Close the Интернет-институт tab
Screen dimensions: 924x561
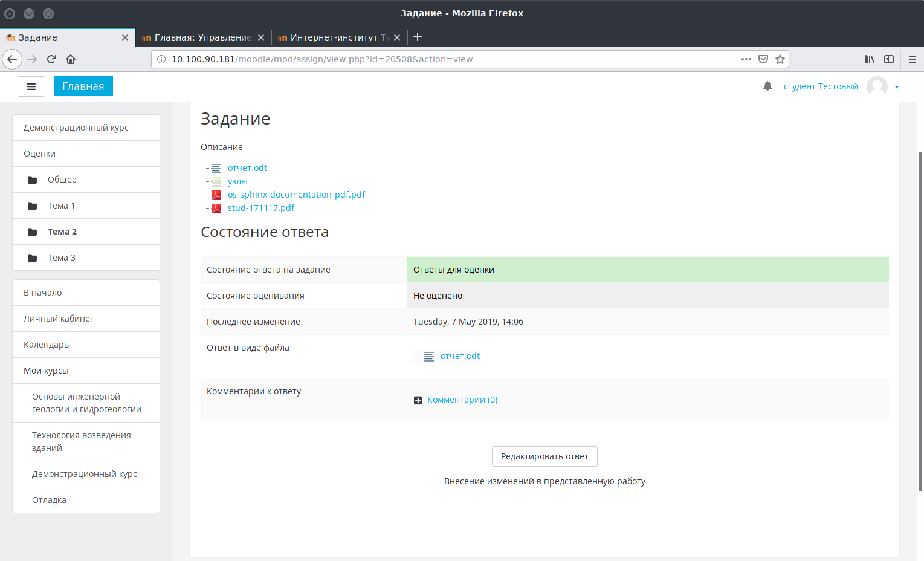coord(397,37)
